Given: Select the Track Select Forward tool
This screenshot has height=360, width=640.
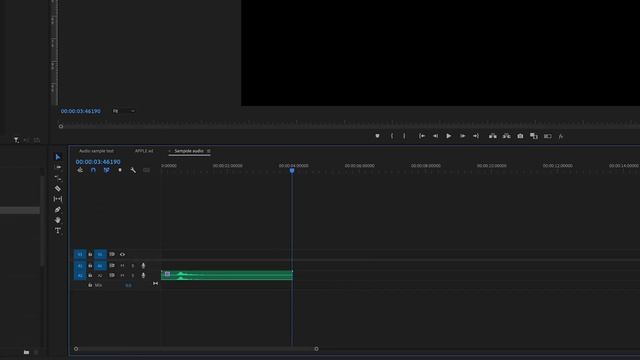Looking at the screenshot, I should pos(58,167).
